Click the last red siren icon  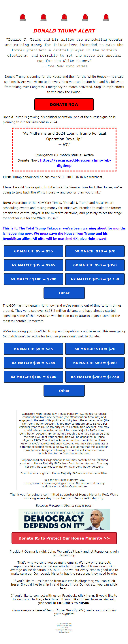[x=106, y=17]
